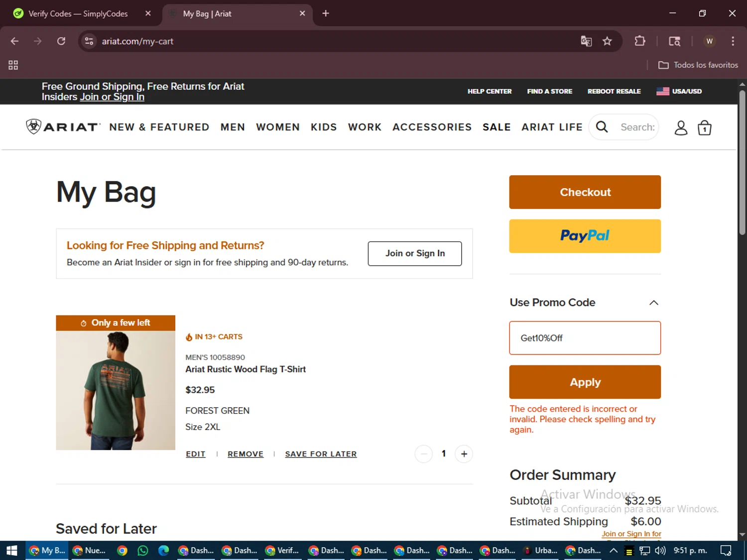Open the Chrome three-dot menu
The width and height of the screenshot is (747, 560).
(733, 41)
